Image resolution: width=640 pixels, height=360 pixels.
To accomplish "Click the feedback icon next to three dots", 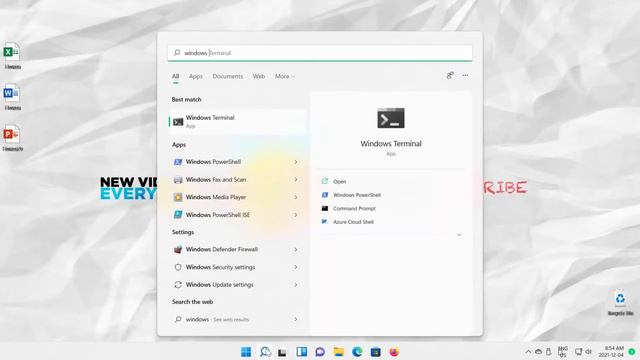I will pyautogui.click(x=450, y=76).
